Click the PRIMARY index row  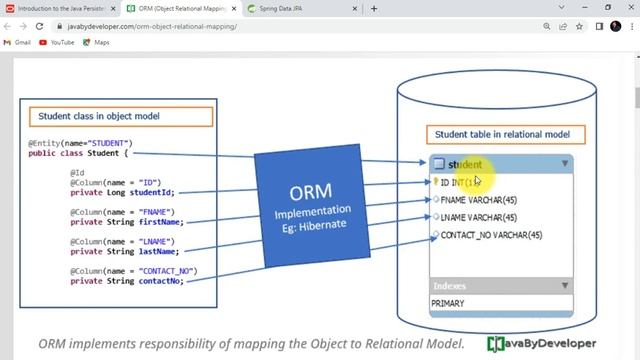tap(501, 303)
